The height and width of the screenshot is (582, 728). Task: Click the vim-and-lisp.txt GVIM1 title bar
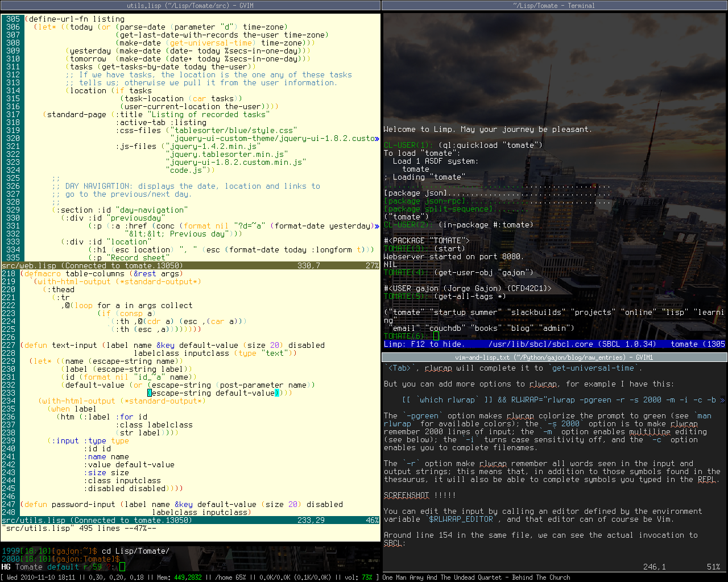555,357
